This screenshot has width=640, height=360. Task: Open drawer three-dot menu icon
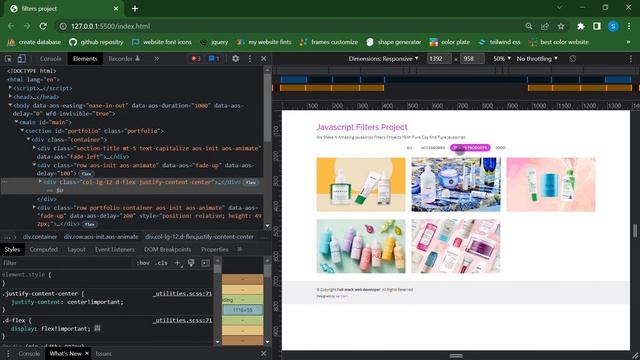pyautogui.click(x=8, y=353)
